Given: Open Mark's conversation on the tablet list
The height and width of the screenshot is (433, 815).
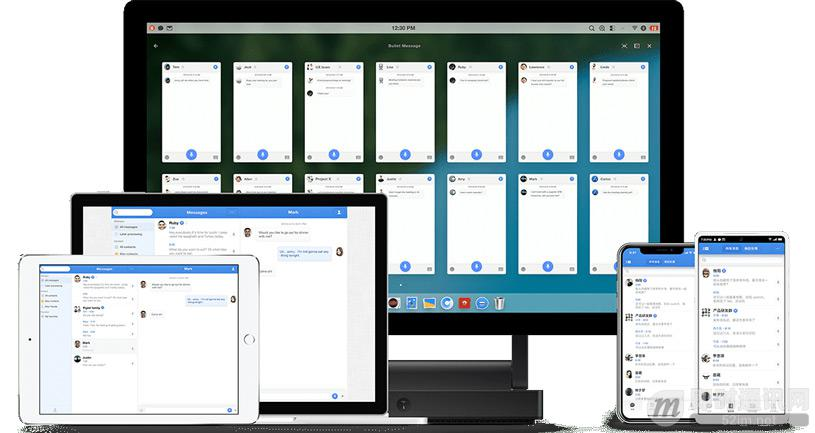Looking at the screenshot, I should (104, 345).
